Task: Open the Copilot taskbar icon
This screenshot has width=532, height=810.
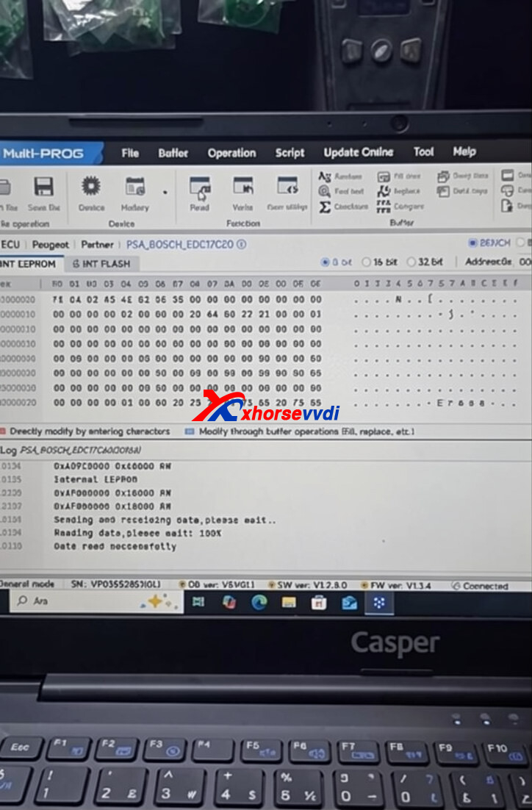Action: tap(229, 602)
